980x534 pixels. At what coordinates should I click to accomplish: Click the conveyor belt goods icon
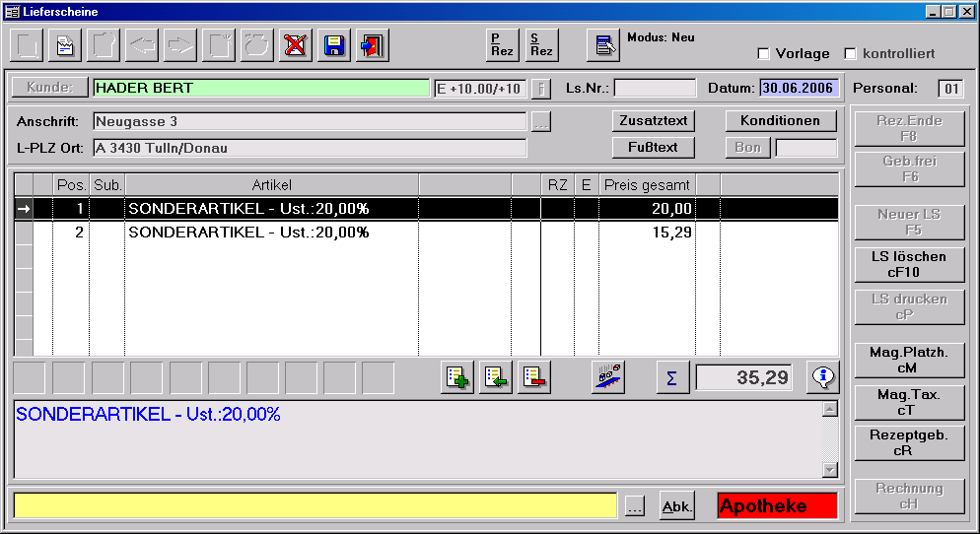(x=607, y=377)
